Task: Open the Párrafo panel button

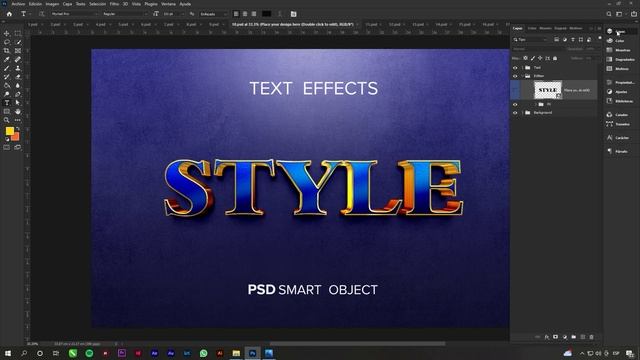Action: pyautogui.click(x=617, y=151)
